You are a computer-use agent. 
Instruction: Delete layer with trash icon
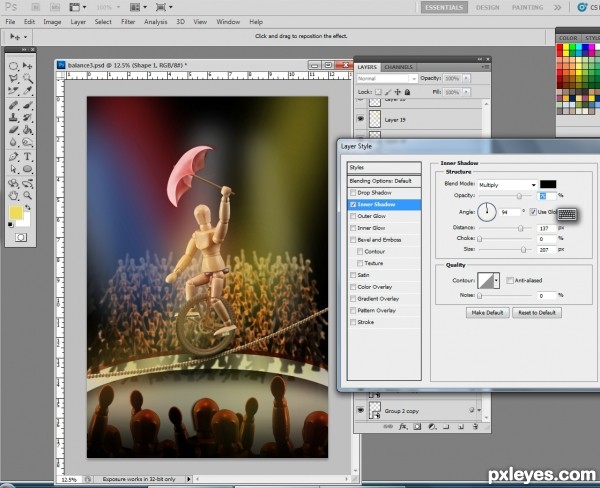coord(475,426)
